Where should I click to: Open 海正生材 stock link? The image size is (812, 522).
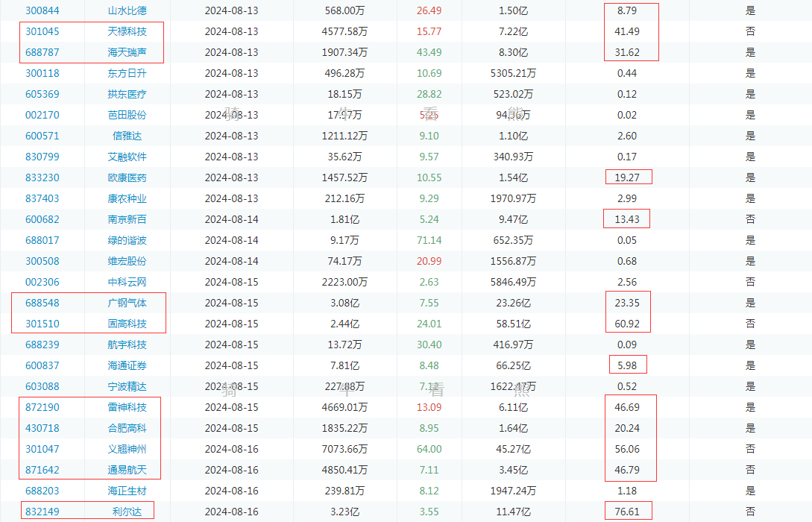(127, 491)
